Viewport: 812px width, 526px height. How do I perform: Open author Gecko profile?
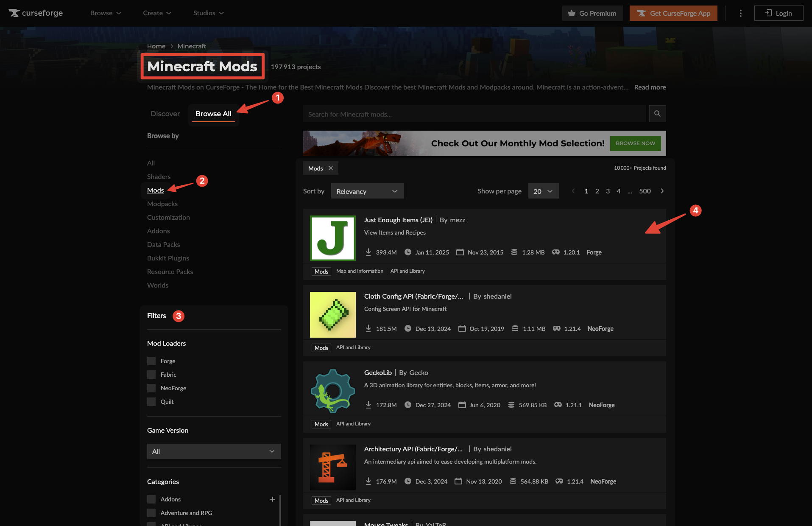pyautogui.click(x=419, y=372)
